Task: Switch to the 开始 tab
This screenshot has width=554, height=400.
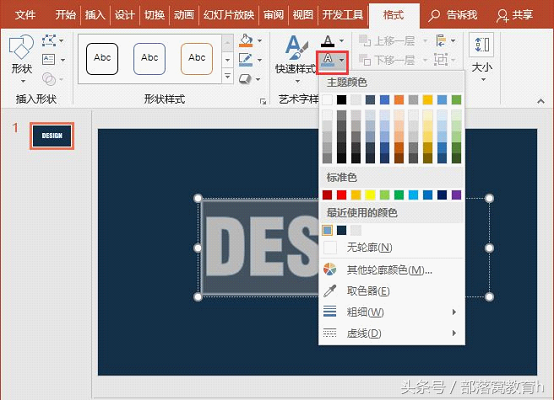Action: [66, 15]
